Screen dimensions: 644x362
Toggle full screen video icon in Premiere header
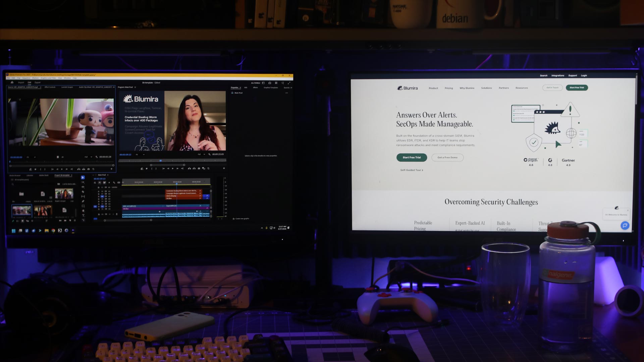289,83
